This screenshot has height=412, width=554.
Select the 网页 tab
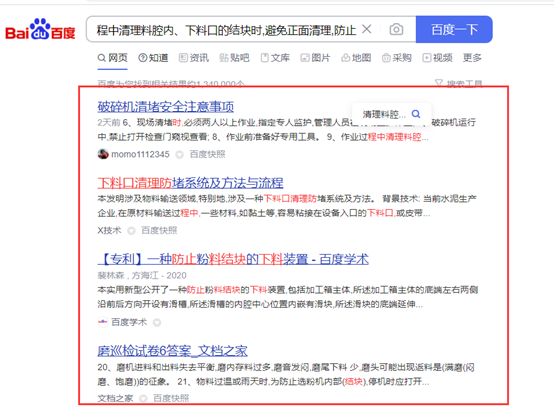[112, 58]
